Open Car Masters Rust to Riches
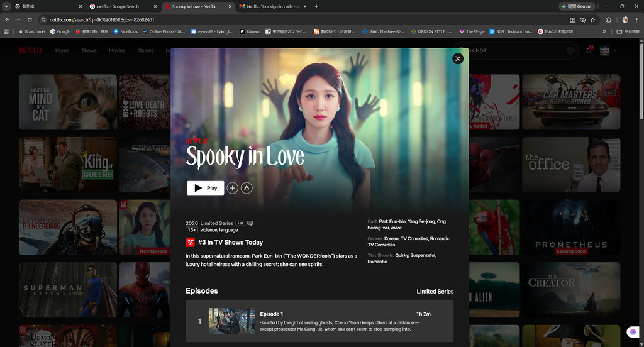 point(571,102)
